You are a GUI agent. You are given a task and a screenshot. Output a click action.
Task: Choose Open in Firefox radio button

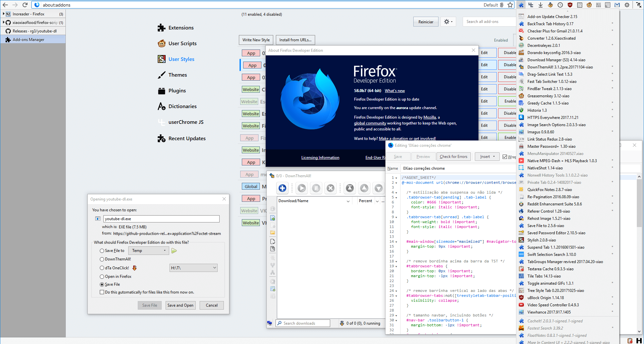tap(102, 277)
